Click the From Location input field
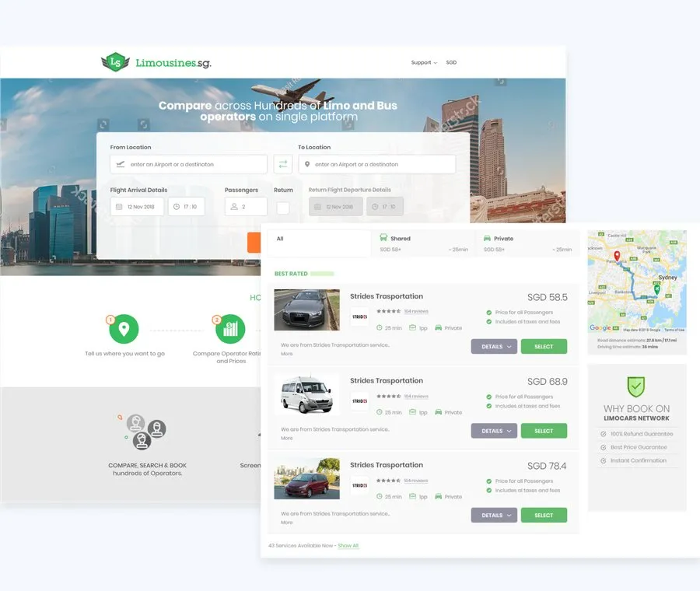700x591 pixels. [188, 164]
